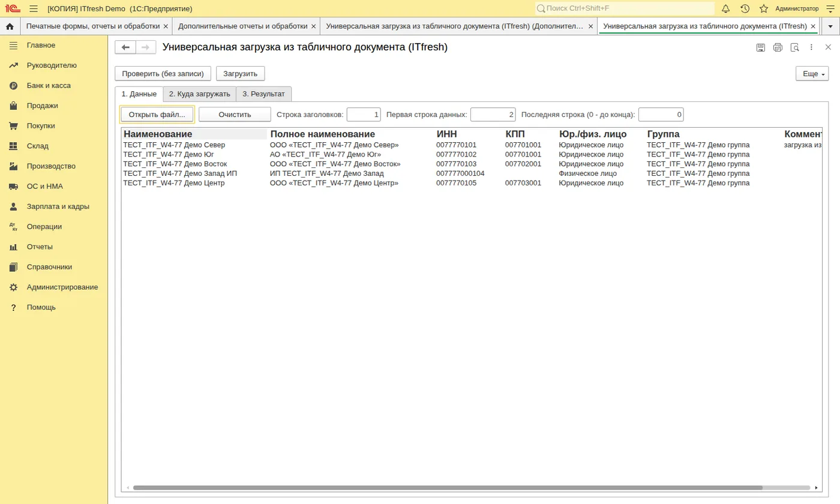Open history clock icon
This screenshot has height=504, width=840.
pyautogui.click(x=745, y=8)
